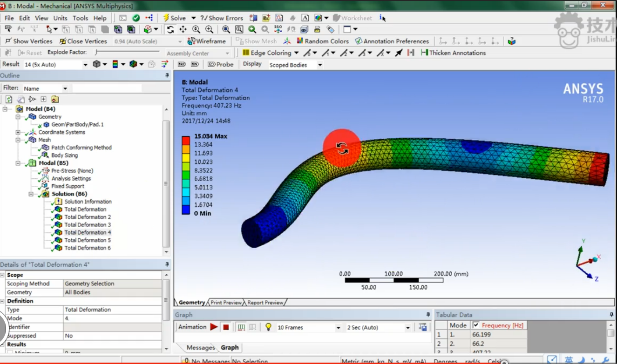Select Body Sizing in the tree

(64, 155)
